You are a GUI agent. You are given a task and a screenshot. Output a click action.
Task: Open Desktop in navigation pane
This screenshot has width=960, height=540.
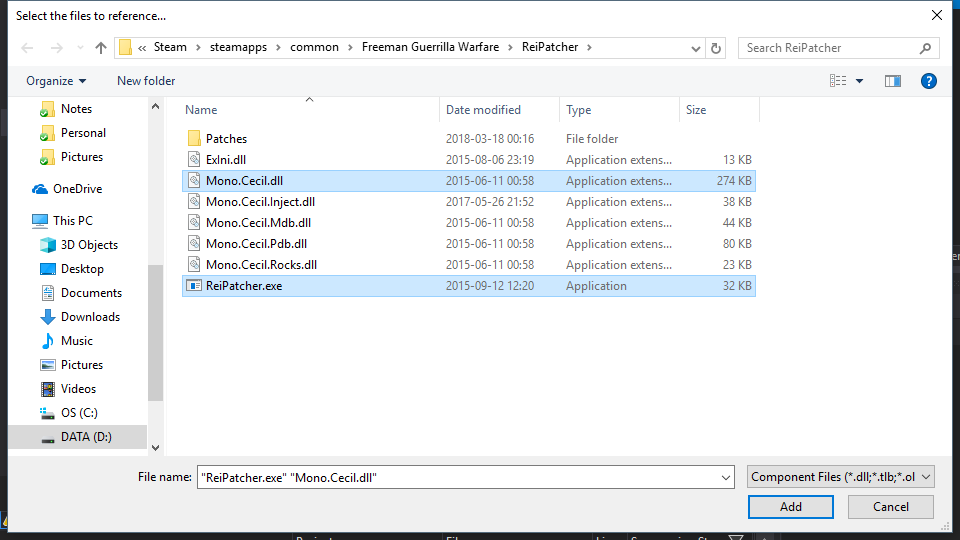coord(82,269)
